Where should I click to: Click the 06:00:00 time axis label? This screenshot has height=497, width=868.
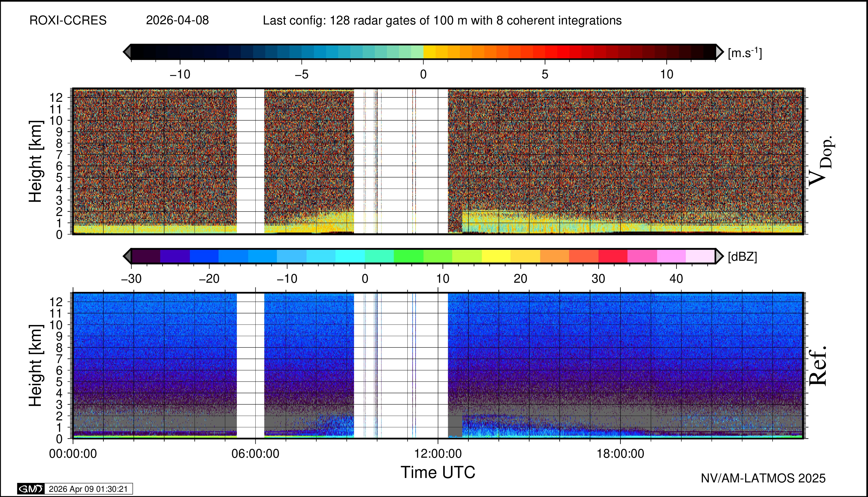click(x=255, y=454)
